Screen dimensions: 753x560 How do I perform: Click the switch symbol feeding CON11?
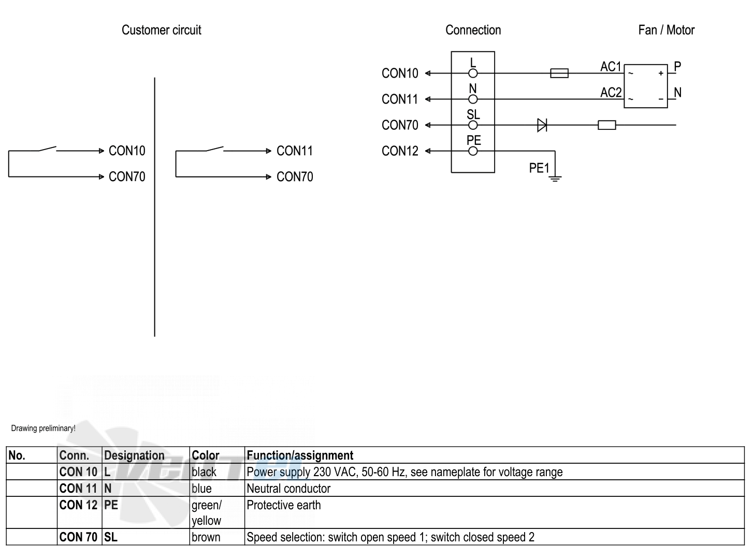215,149
